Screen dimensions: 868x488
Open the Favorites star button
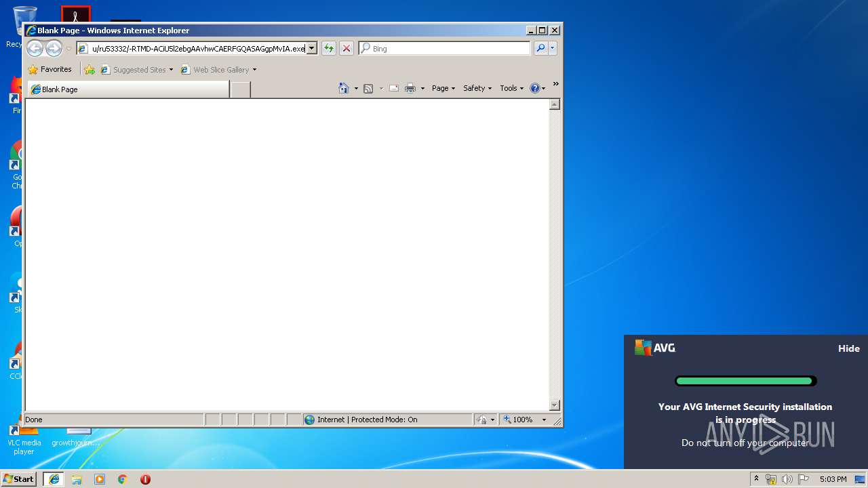pos(50,69)
